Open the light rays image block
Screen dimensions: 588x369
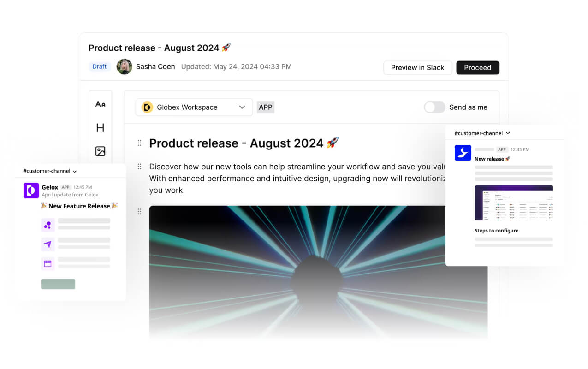[x=318, y=272]
